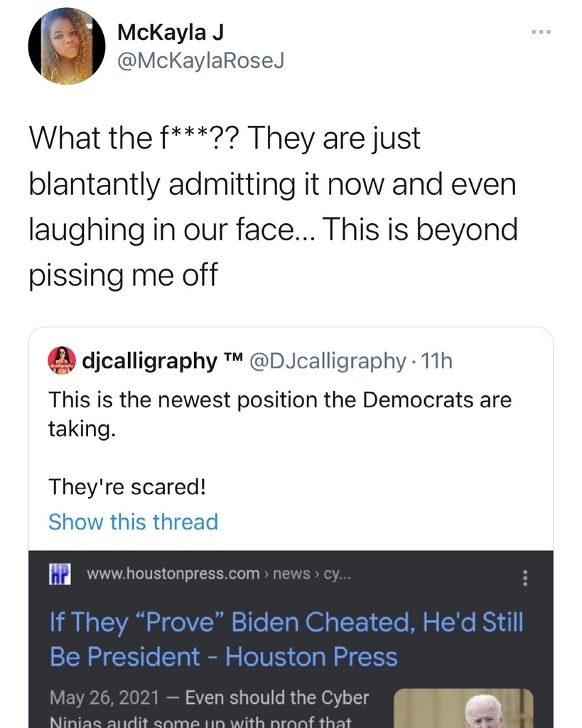This screenshot has width=582, height=728.
Task: Click the Houston Press HP favicon
Action: click(60, 573)
